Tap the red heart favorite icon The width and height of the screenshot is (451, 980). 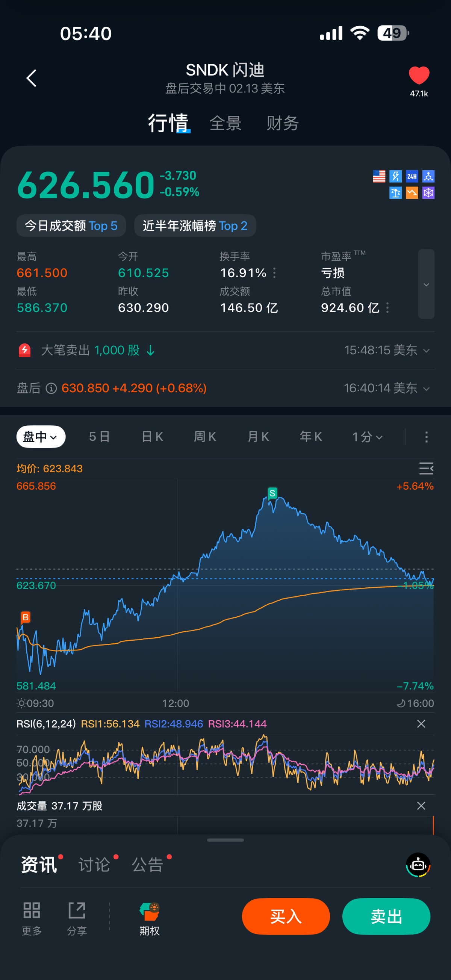click(x=419, y=75)
